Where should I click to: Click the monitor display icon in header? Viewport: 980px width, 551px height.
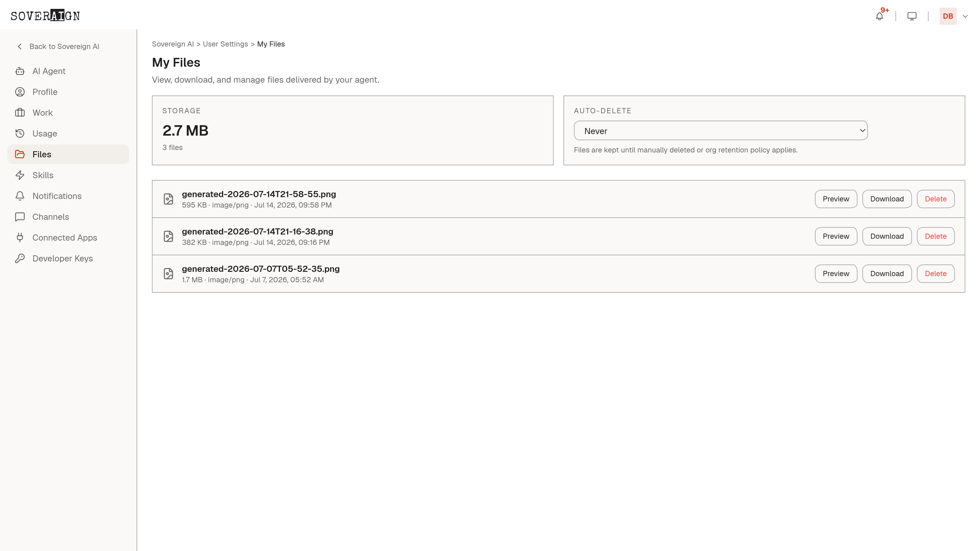(912, 16)
